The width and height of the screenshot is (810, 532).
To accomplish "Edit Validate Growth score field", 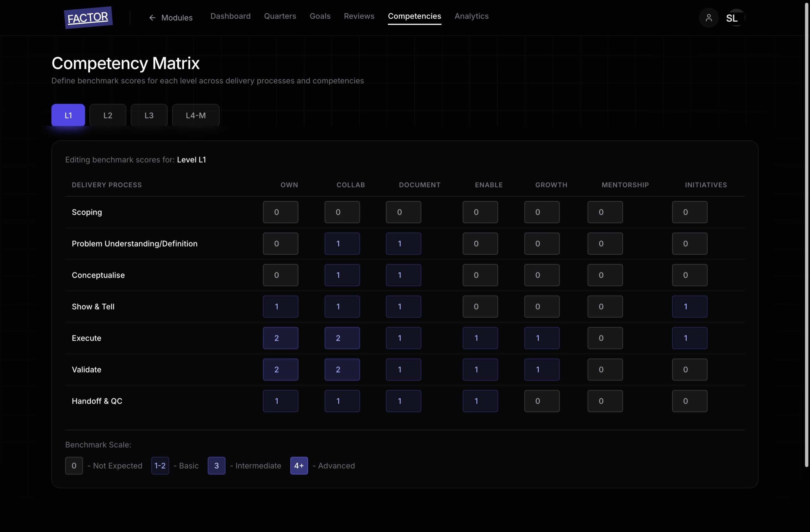I will coord(542,370).
